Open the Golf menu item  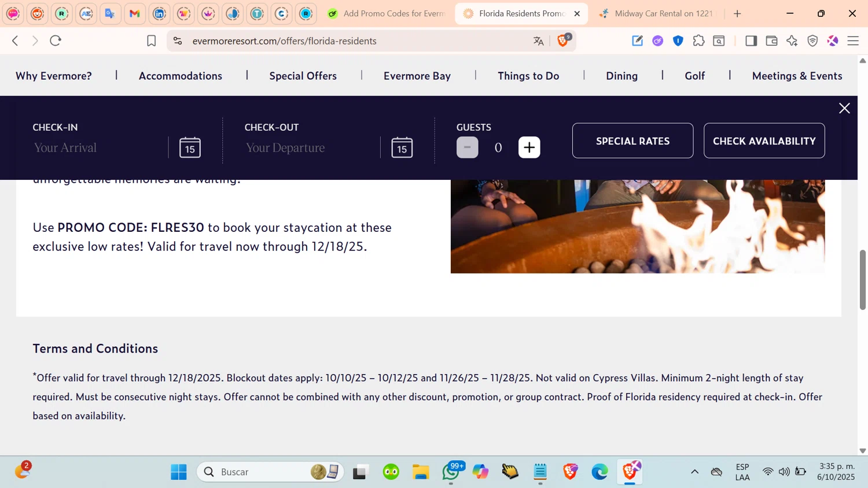point(694,76)
